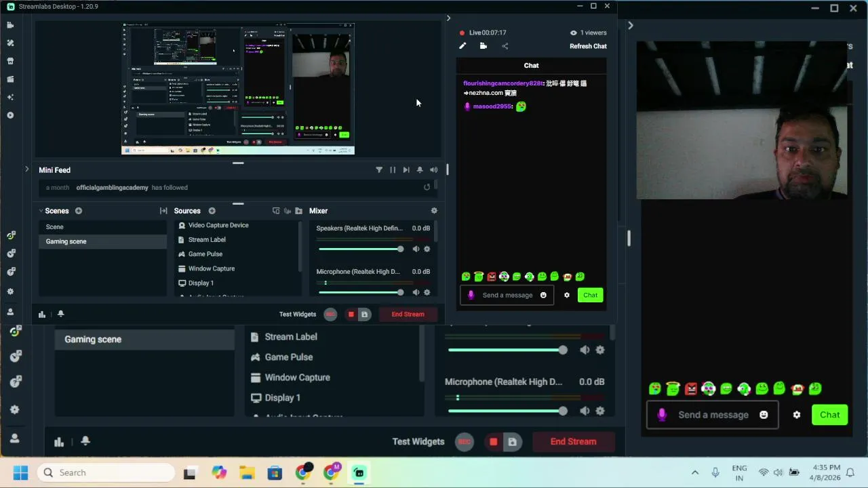Open the account profile icon in the sidebar
The image size is (868, 488).
click(10, 312)
